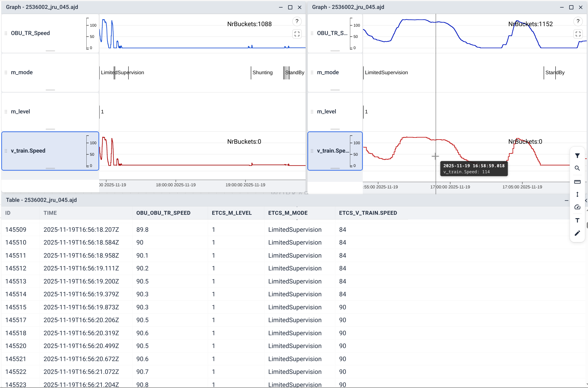The height and width of the screenshot is (388, 588).
Task: Click time cell 2025-11-19T16:56:18.584Z
Action: tap(81, 242)
